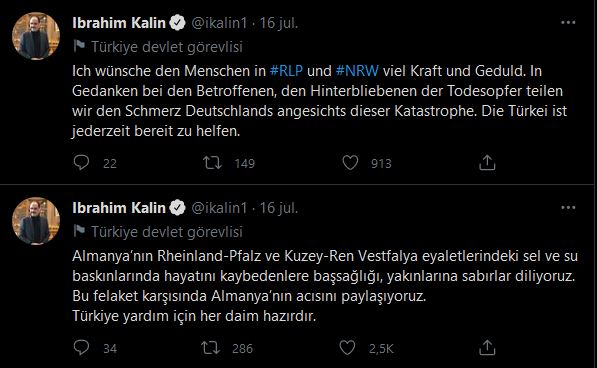597x368 pixels.
Task: Retweet the Turkish tweet with 286 retweets
Action: 210,348
